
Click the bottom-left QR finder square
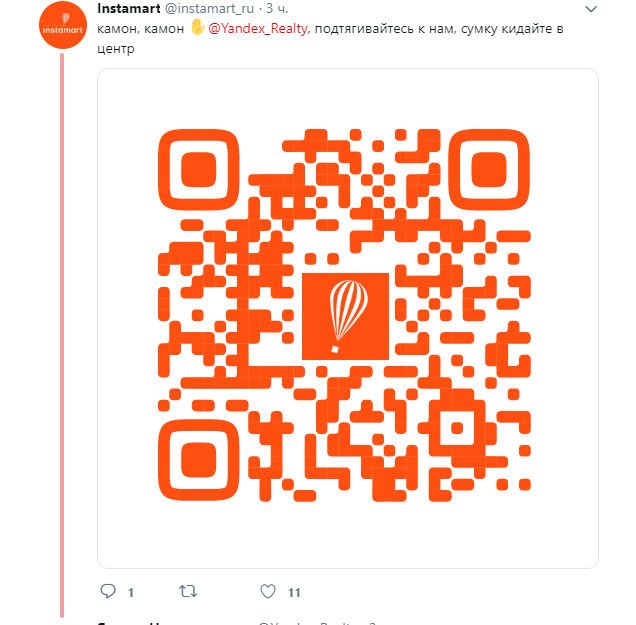(x=198, y=460)
